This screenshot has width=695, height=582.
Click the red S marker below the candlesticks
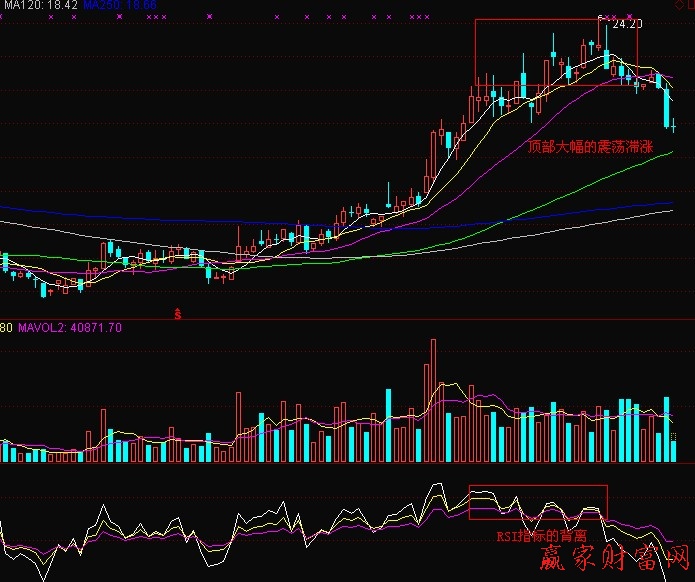tap(179, 314)
